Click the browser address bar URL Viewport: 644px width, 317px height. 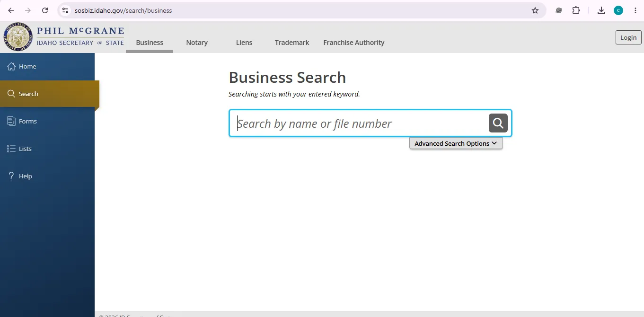124,10
